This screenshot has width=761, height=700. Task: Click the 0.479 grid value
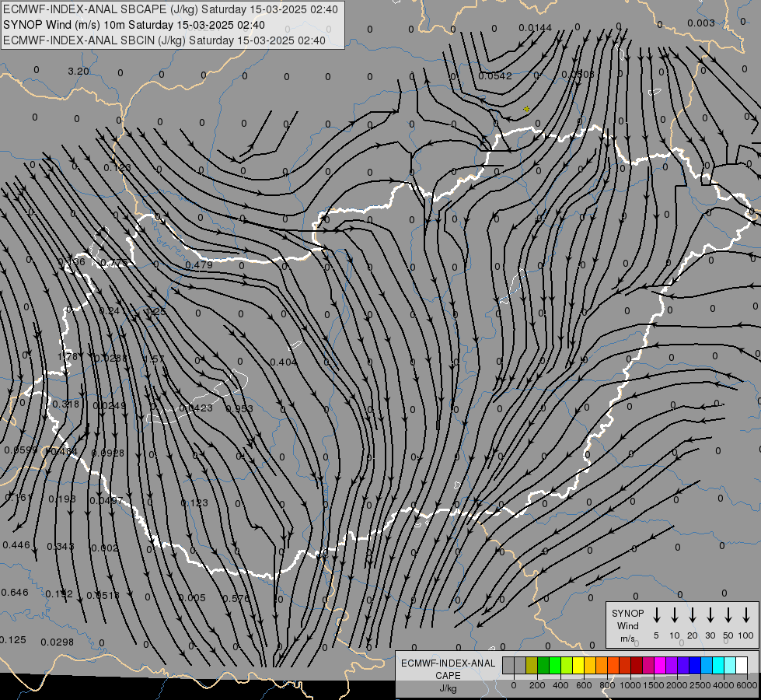[199, 264]
